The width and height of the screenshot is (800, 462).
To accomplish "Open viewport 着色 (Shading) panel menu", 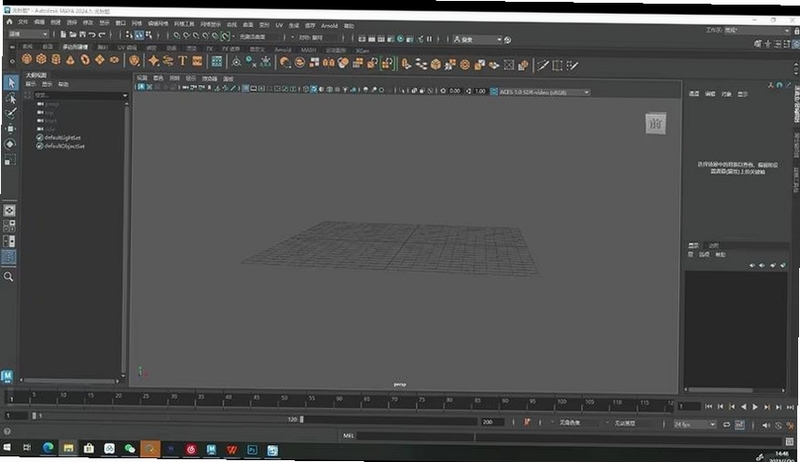I will click(x=158, y=78).
